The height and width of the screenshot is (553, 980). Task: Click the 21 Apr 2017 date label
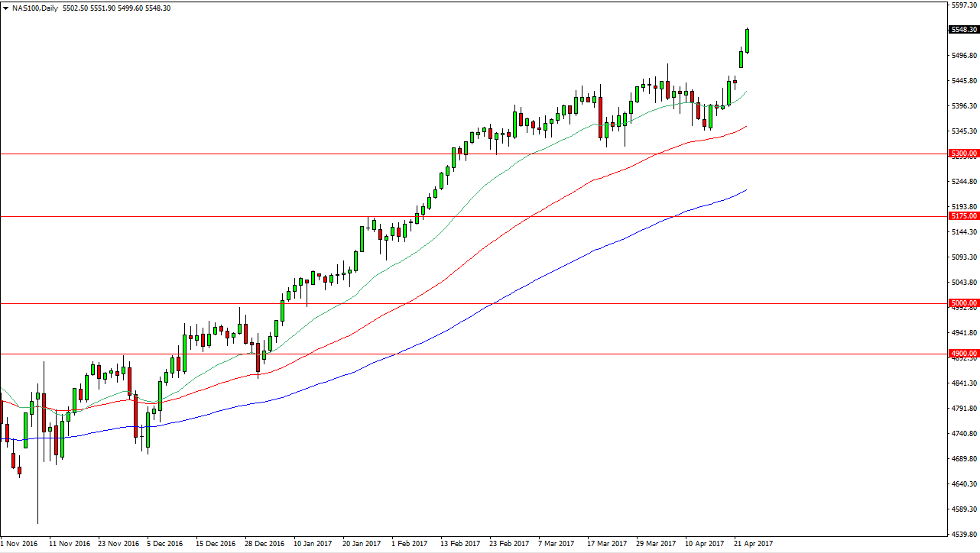click(x=753, y=544)
